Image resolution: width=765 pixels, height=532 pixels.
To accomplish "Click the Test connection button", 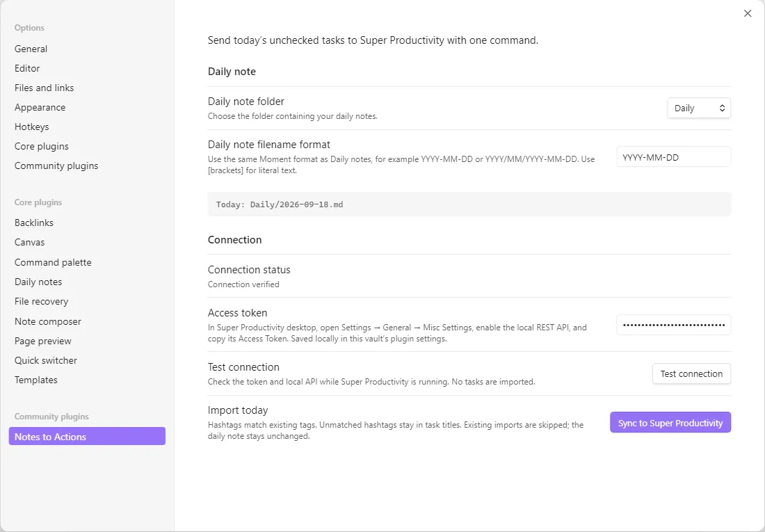I will tap(691, 374).
